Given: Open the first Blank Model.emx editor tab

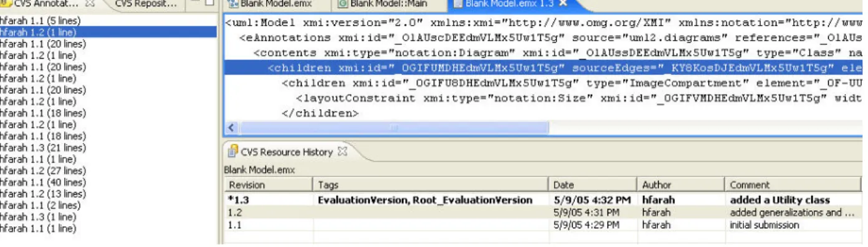Looking at the screenshot, I should [x=275, y=4].
